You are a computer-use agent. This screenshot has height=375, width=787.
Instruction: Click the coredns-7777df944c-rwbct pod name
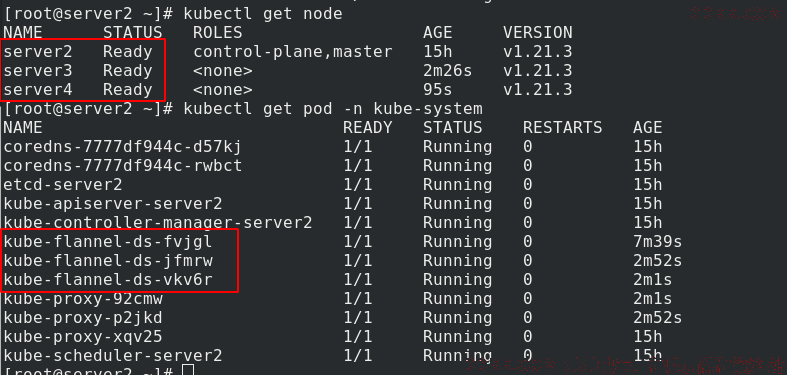(x=122, y=166)
